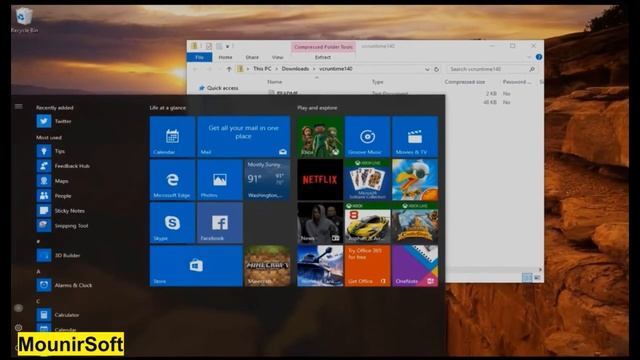This screenshot has height=360, width=640.
Task: Switch to details view layout in Explorer
Action: 527,278
